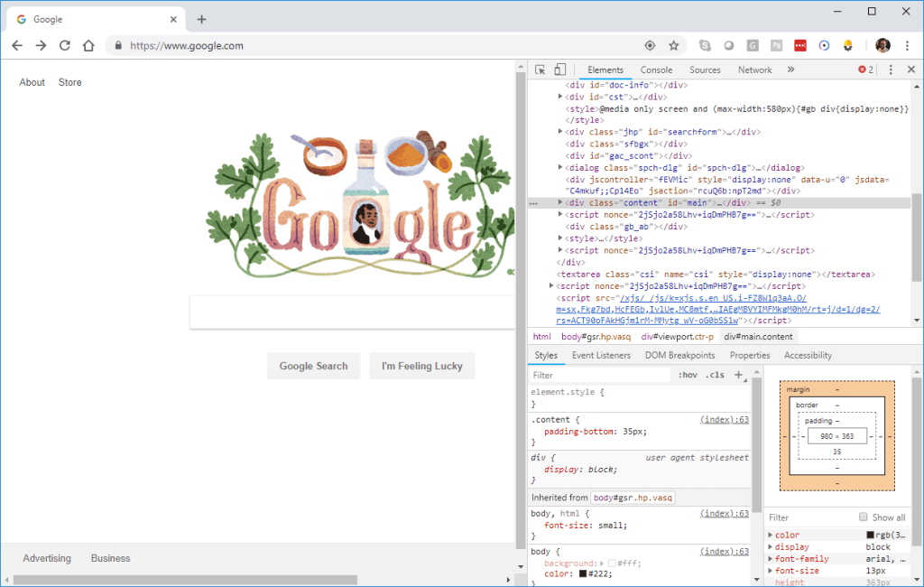The height and width of the screenshot is (587, 924).
Task: Toggle the device toolbar in DevTools
Action: coord(560,69)
